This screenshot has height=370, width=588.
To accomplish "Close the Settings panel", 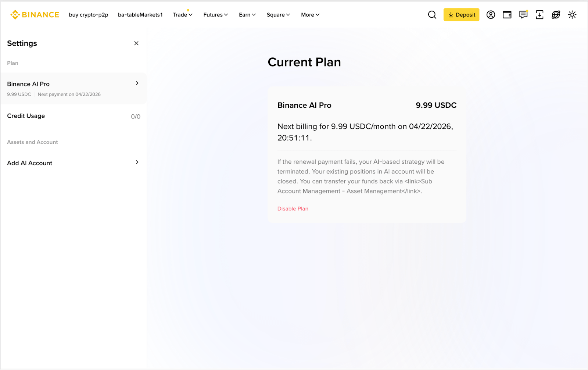I will coord(136,43).
